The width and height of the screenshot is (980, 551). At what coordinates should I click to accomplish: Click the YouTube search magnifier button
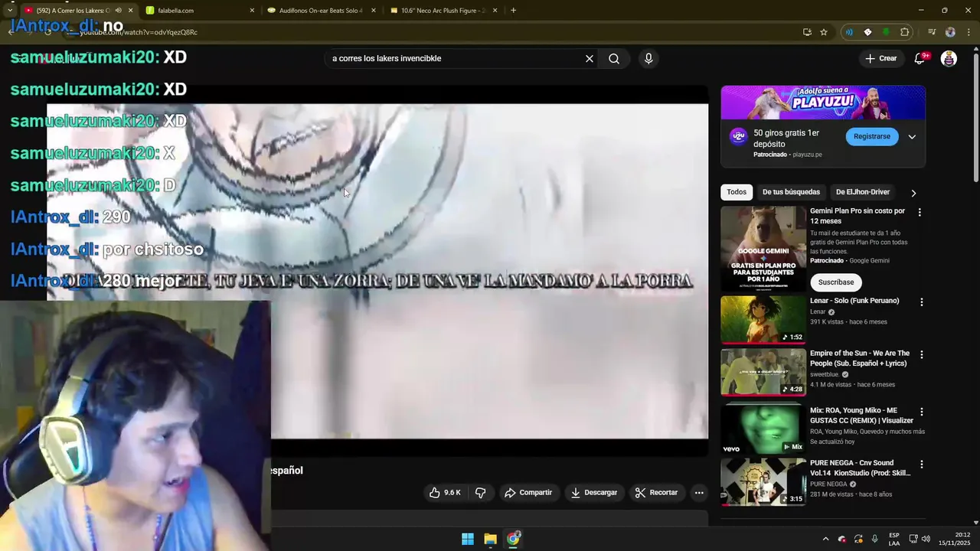[614, 58]
